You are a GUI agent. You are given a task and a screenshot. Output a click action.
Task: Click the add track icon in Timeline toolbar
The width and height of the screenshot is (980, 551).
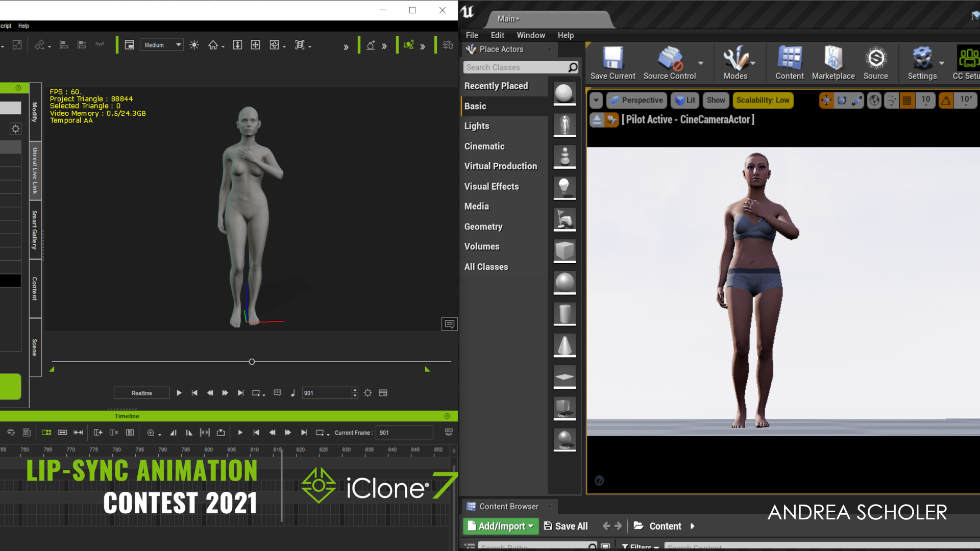(x=98, y=433)
